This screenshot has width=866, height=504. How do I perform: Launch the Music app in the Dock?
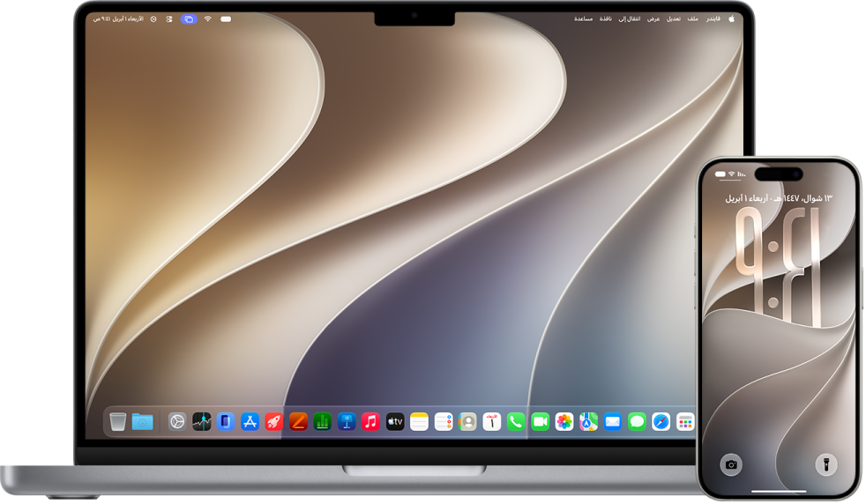[x=371, y=422]
